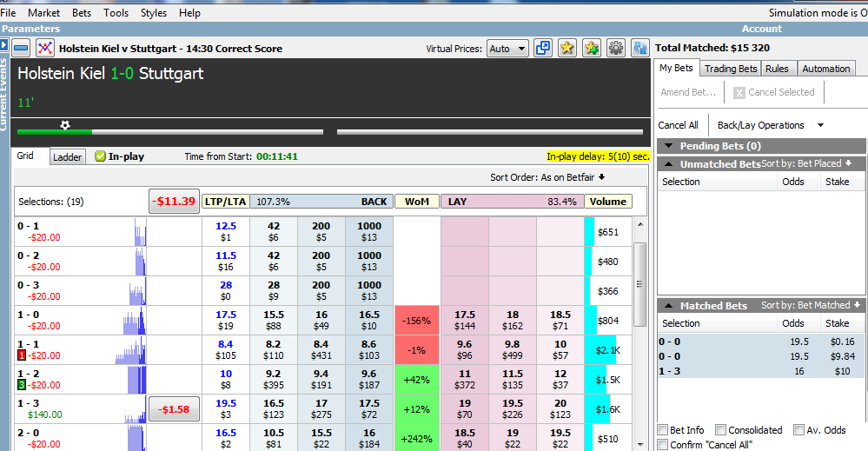Click the goal football marker on timeline

click(65, 125)
